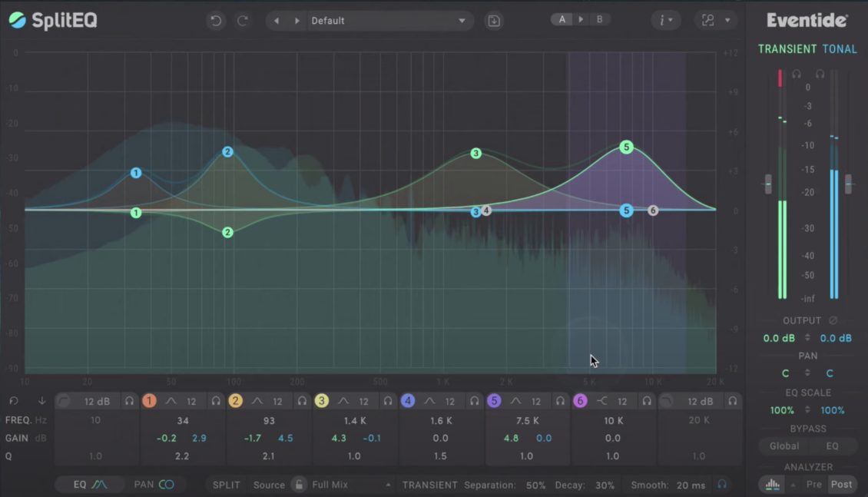Screen dimensions: 868x497
Task: Redo the last change
Action: click(243, 21)
